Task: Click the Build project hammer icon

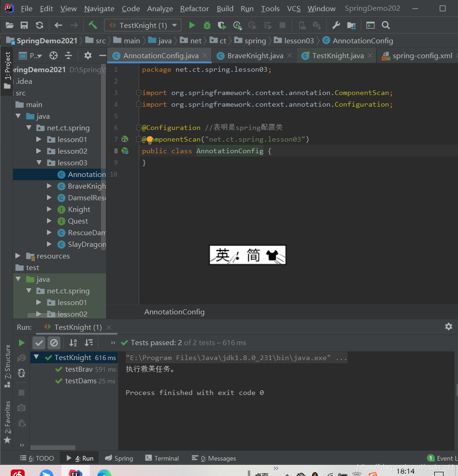Action: [93, 25]
